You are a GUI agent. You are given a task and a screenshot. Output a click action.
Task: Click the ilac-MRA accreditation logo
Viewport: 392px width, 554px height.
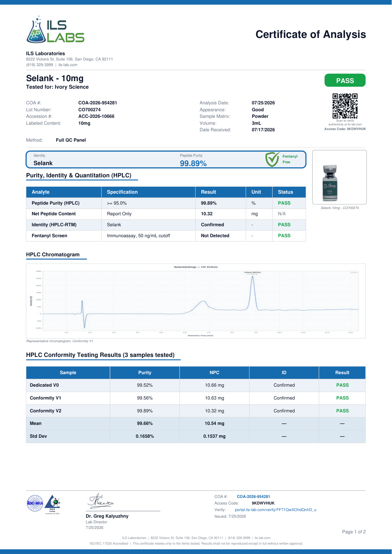point(35,503)
